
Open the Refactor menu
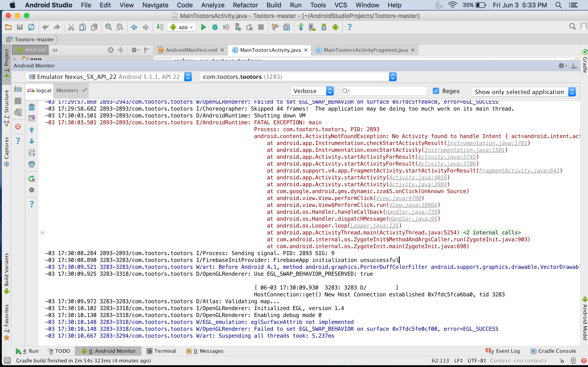[245, 5]
